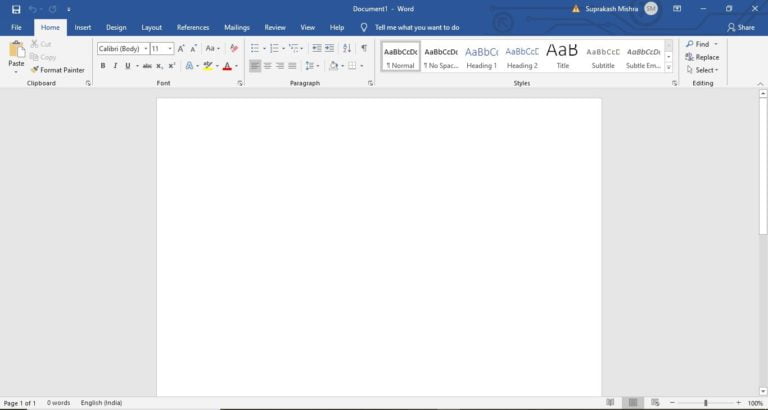The height and width of the screenshot is (410, 768).
Task: Click Tell me what you want to do
Action: click(x=417, y=27)
